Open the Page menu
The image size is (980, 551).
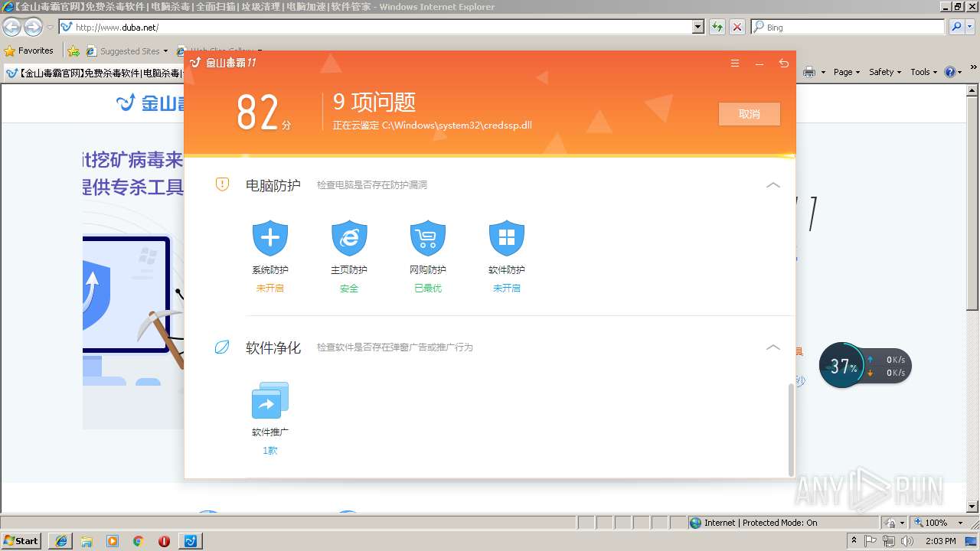(x=847, y=72)
